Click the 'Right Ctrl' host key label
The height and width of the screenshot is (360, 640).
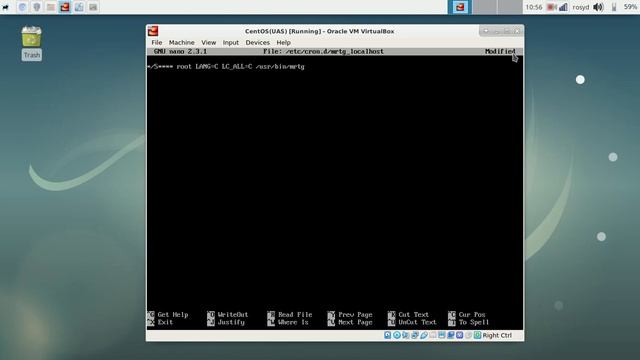[x=497, y=335]
